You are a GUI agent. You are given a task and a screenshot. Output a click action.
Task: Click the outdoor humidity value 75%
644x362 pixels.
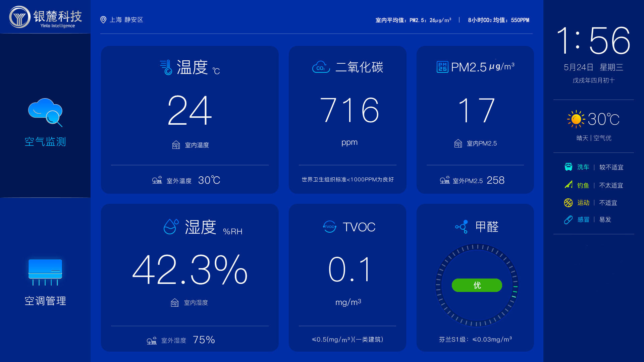(204, 340)
